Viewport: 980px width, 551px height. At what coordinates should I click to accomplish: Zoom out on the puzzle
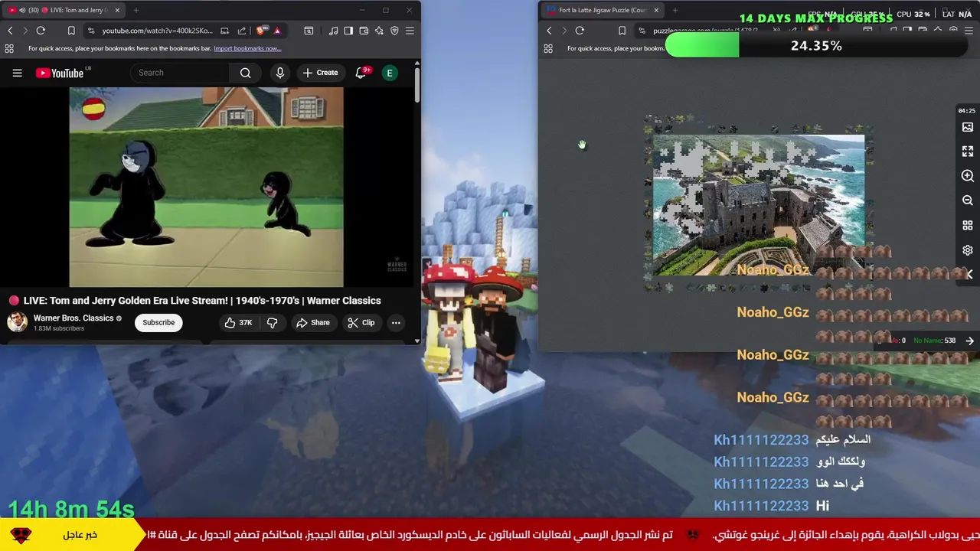(x=968, y=201)
